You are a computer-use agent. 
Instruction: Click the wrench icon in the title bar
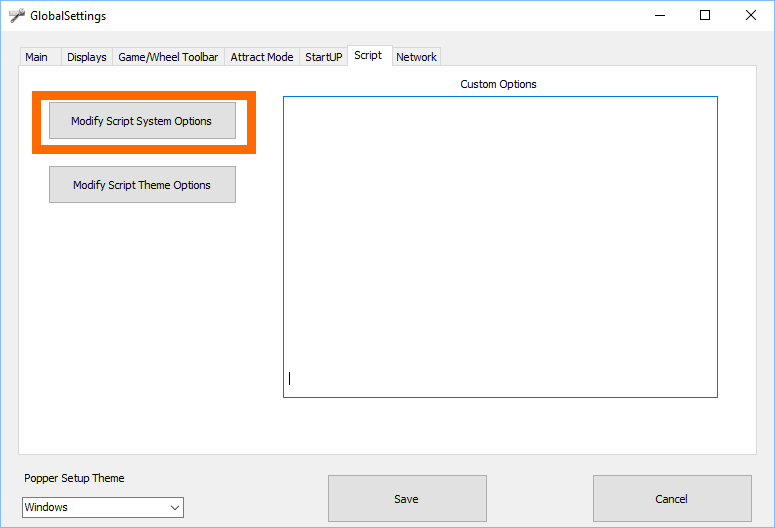pos(16,16)
